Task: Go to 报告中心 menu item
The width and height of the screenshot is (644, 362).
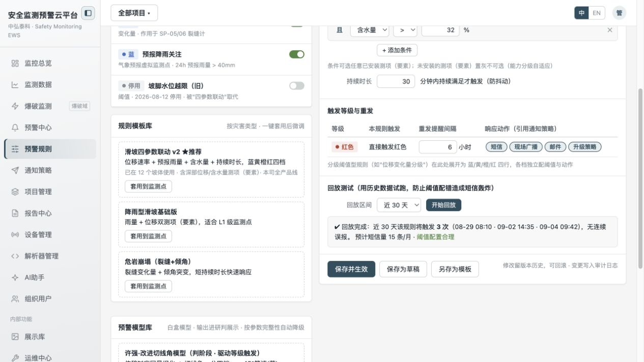Action: (x=50, y=213)
